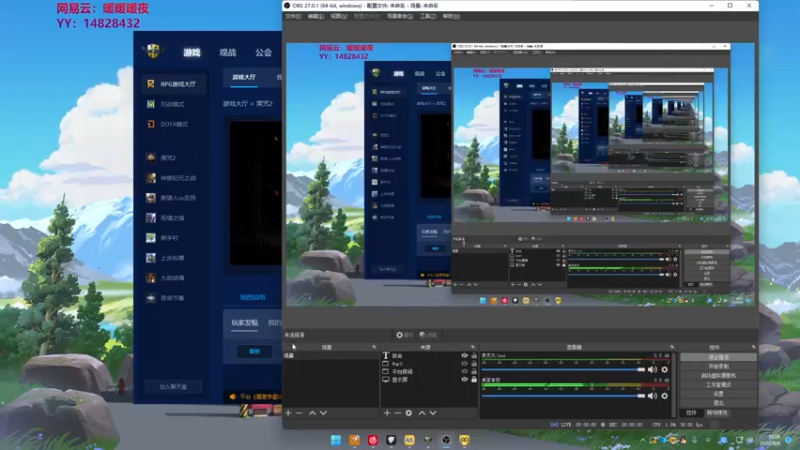Select the 游戏大厅 tab in game platform
Viewport: 800px width, 450px height.
[x=244, y=77]
